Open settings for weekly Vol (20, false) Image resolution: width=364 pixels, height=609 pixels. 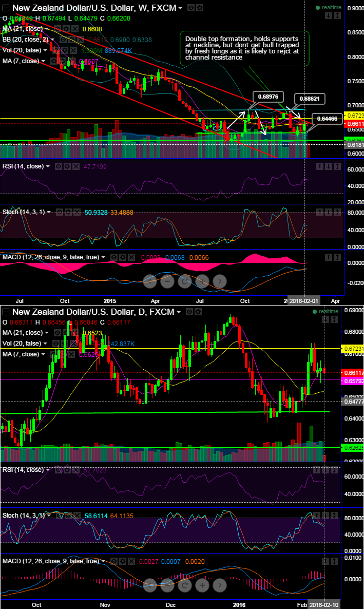(x=66, y=50)
